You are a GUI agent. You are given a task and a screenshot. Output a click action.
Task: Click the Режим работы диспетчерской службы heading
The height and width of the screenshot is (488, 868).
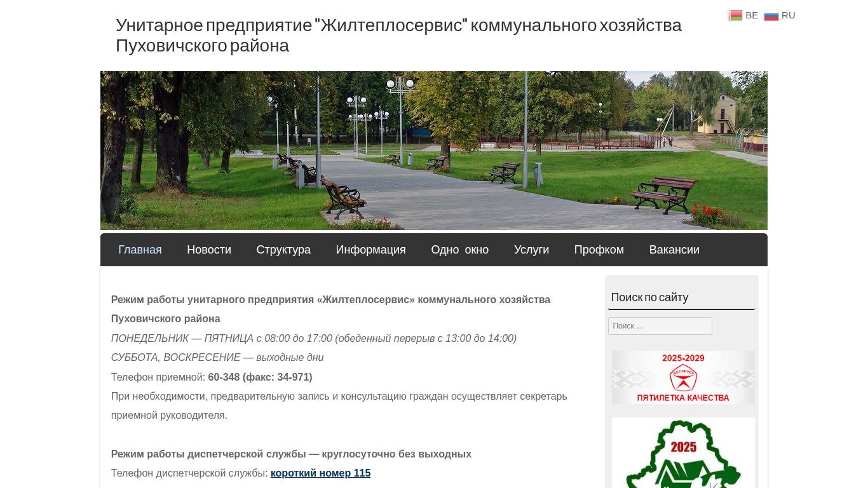pos(291,454)
